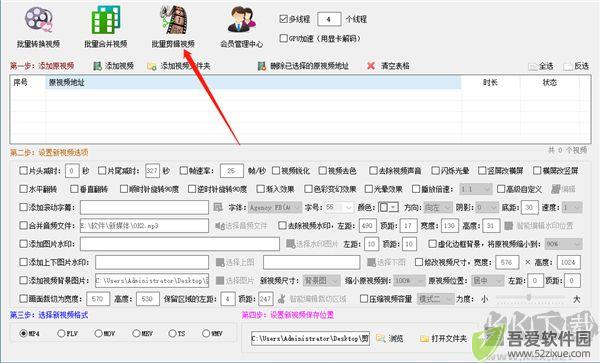
Task: Click the red X 清空表格 icon
Action: coord(370,66)
